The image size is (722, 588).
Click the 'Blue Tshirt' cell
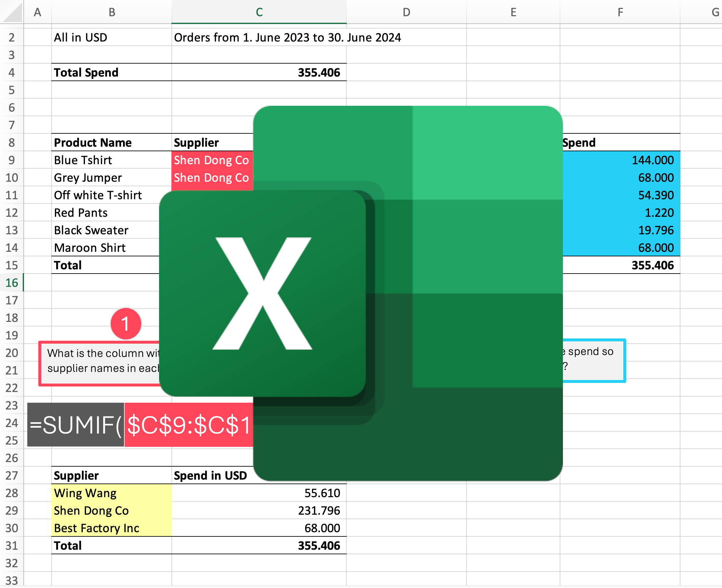(x=111, y=160)
